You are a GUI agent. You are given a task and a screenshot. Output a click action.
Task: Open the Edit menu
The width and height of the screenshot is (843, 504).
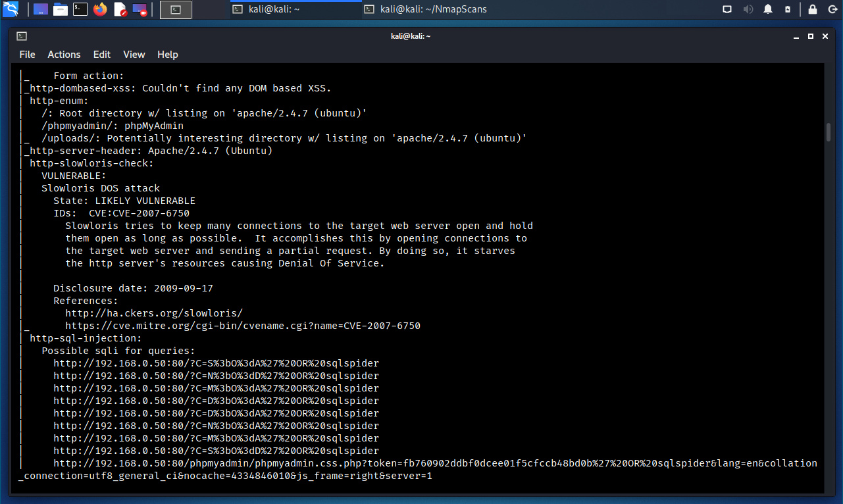(x=101, y=55)
